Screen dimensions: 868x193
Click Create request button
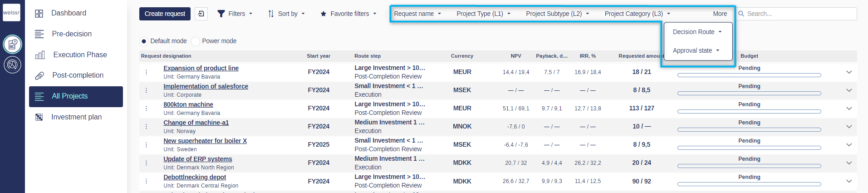165,14
